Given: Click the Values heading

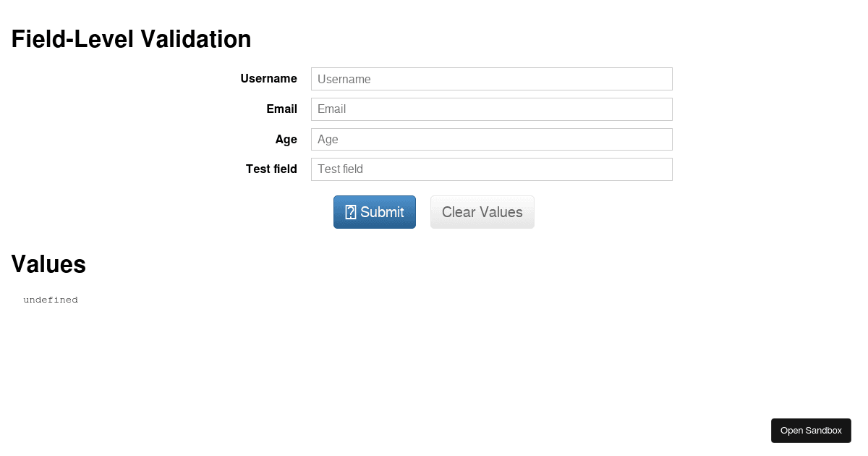Looking at the screenshot, I should tap(48, 264).
